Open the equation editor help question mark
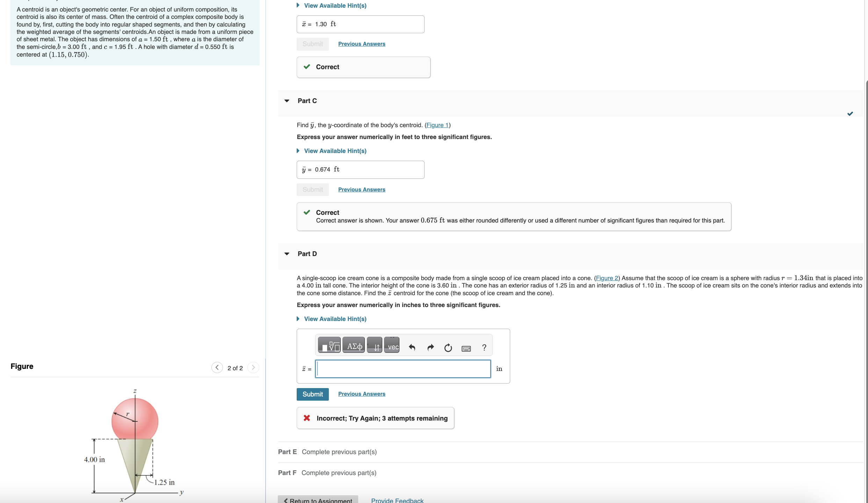 click(484, 348)
